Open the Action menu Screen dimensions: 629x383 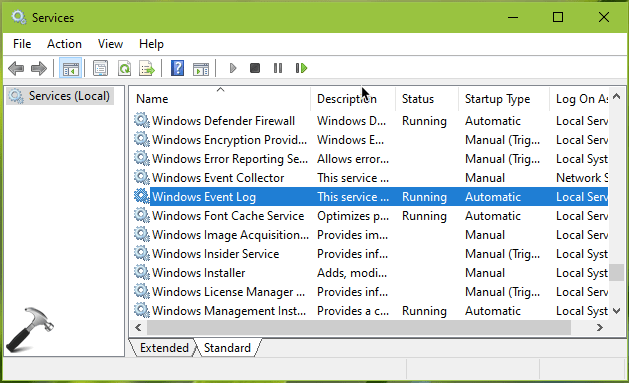pos(64,44)
